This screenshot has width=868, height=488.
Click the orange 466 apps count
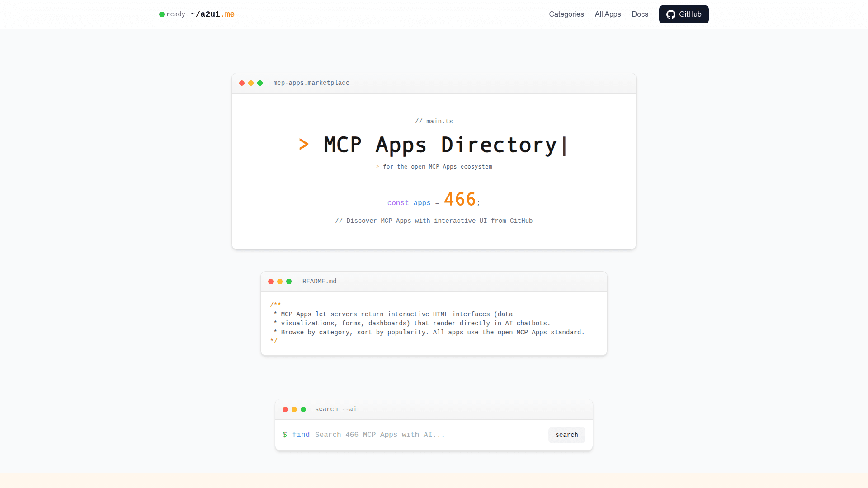(460, 199)
